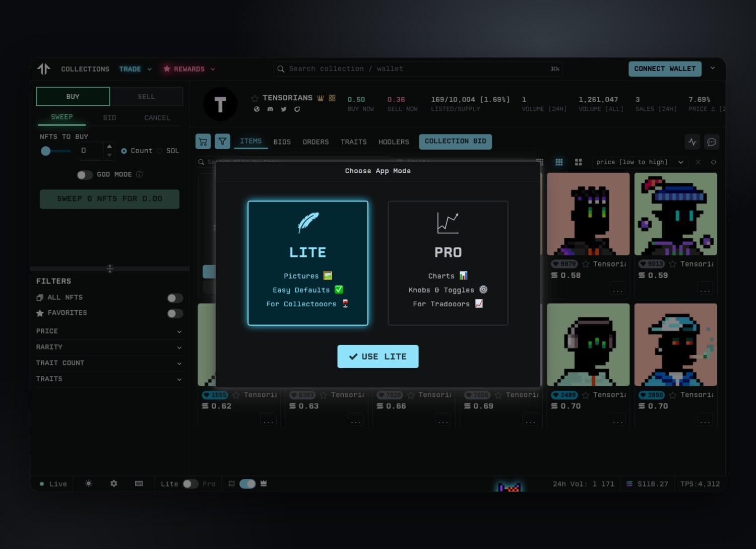Switch to the ORDERS tab

tap(316, 142)
